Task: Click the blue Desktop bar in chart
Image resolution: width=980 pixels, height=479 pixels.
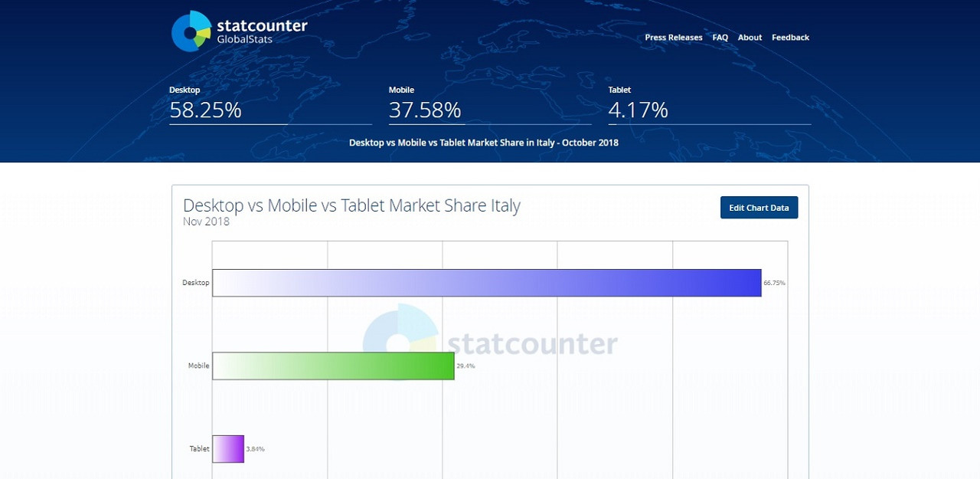Action: point(487,283)
